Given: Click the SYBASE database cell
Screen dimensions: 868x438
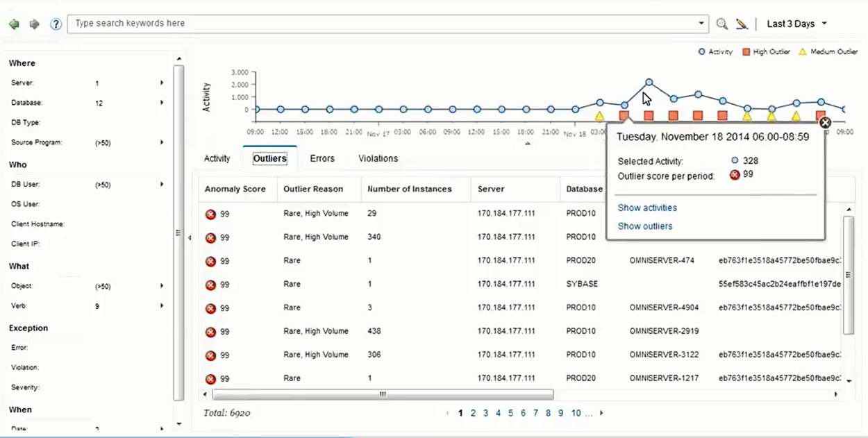Looking at the screenshot, I should point(582,284).
